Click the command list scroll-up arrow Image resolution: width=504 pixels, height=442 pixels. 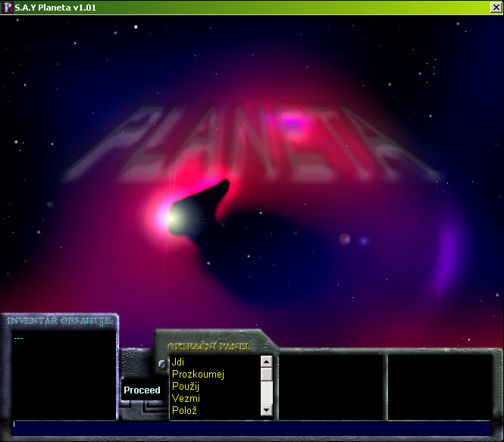(267, 362)
